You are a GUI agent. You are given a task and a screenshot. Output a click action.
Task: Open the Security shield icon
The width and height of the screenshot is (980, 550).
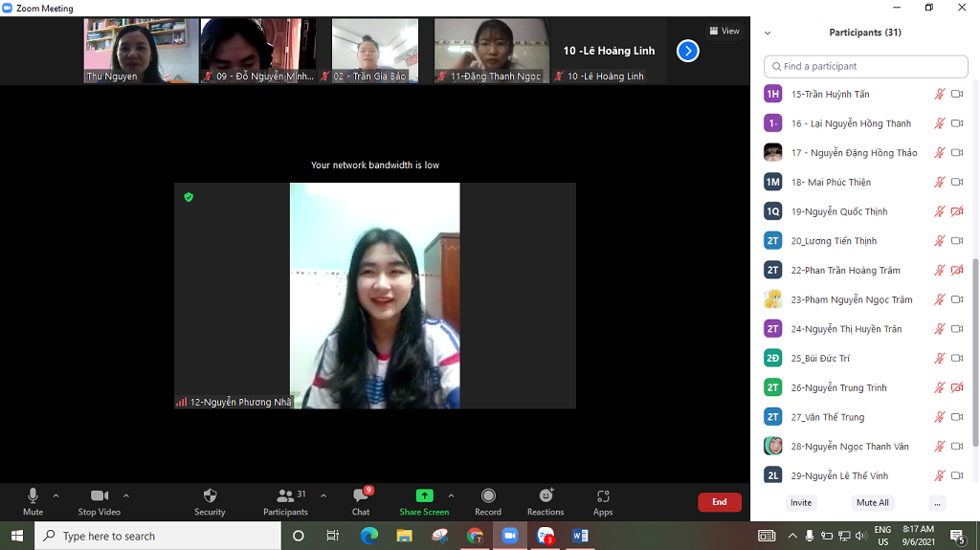point(210,495)
